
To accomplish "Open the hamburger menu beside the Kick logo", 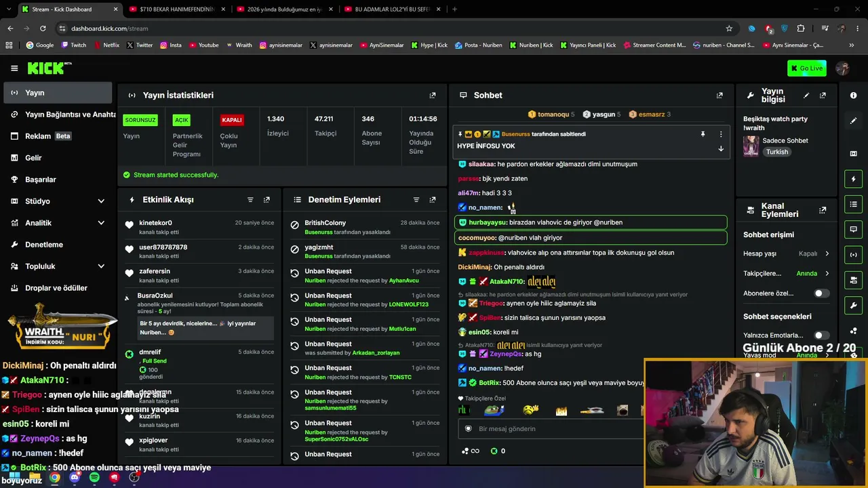I will tap(14, 68).
